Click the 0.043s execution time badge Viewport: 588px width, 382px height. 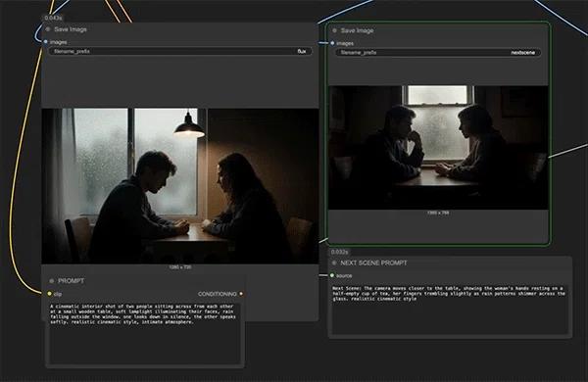point(53,18)
